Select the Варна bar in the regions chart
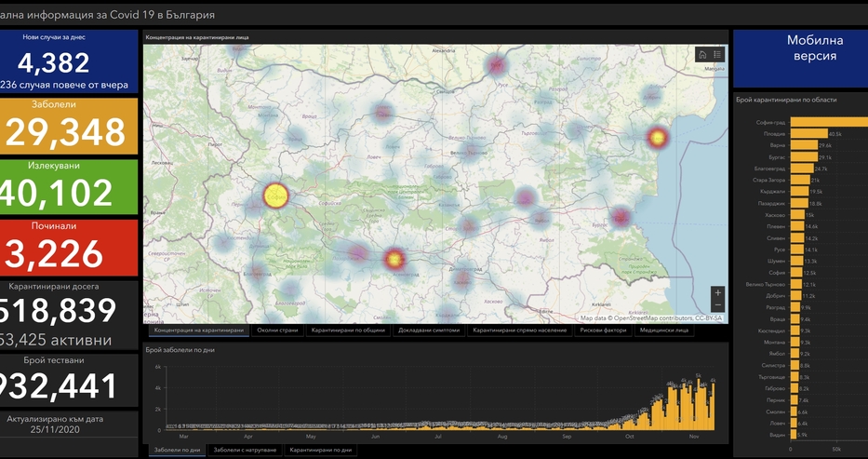868x459 pixels. (x=804, y=145)
